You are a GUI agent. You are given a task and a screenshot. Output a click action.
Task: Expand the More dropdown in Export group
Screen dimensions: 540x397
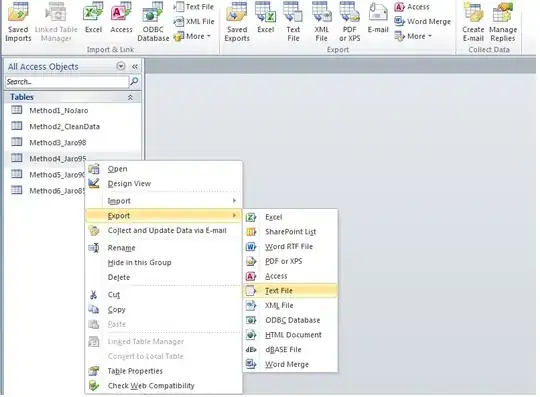tap(413, 36)
